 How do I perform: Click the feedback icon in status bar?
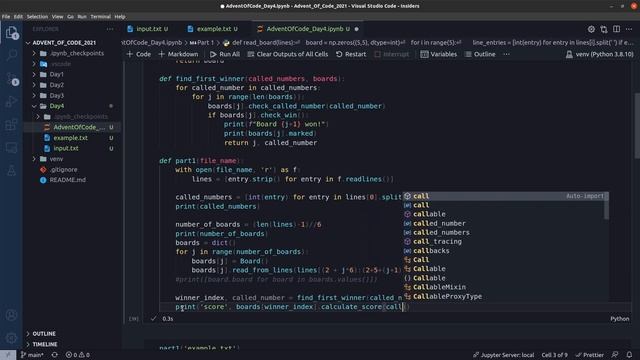(615, 355)
